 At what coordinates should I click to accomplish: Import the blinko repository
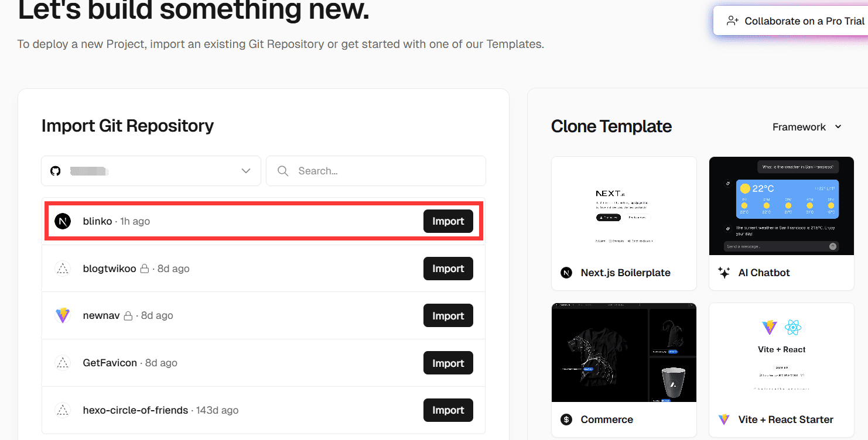point(448,221)
